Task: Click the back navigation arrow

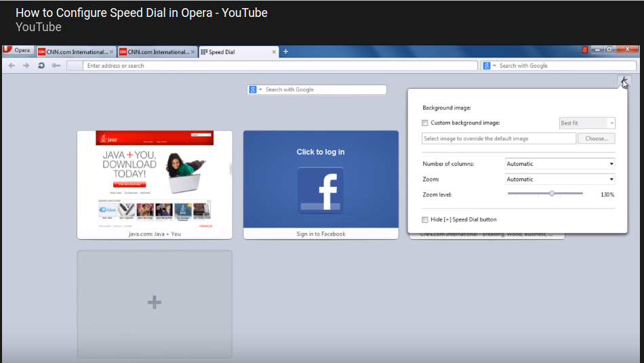Action: coord(12,66)
